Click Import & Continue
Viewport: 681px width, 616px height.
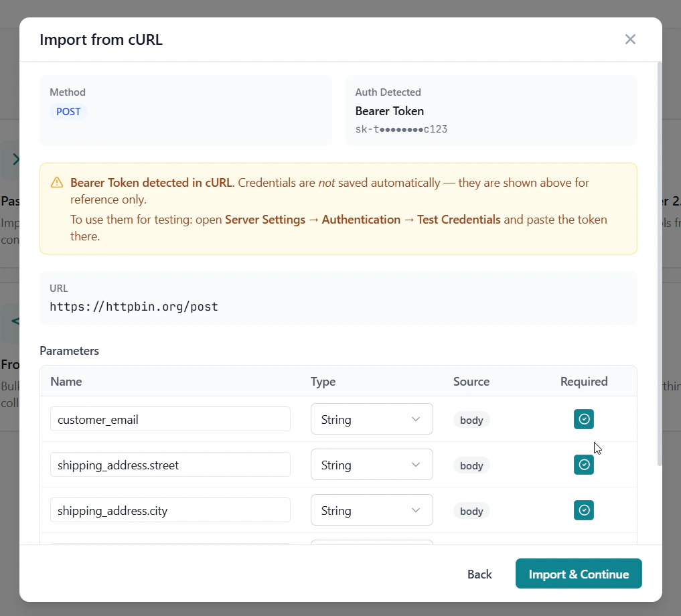tap(579, 574)
